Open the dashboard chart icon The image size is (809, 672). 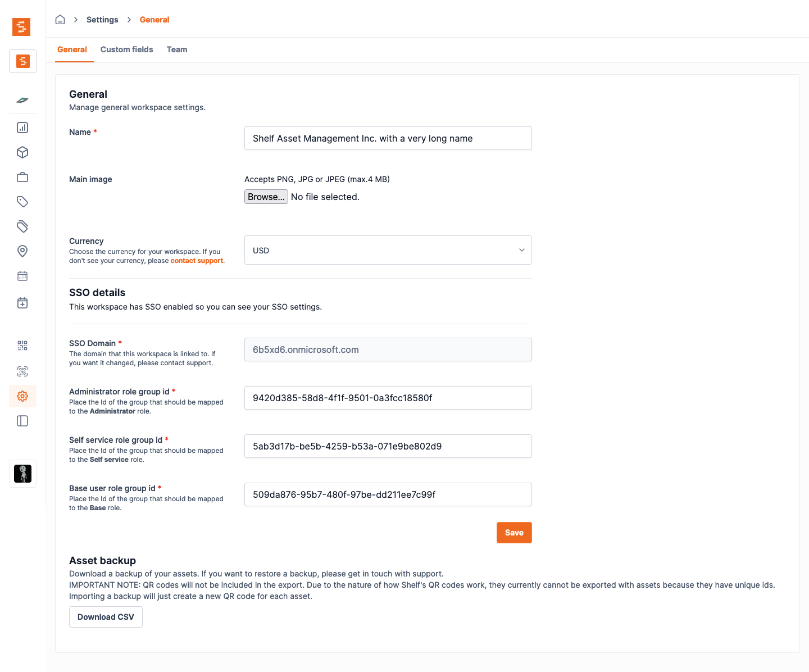point(22,128)
